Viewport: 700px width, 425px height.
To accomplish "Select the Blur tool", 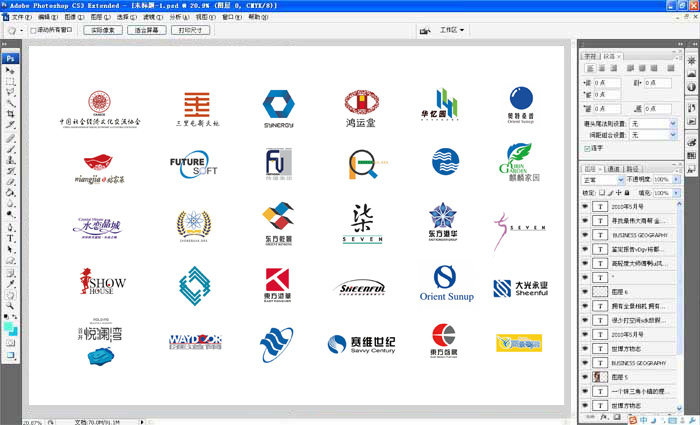I will point(10,203).
